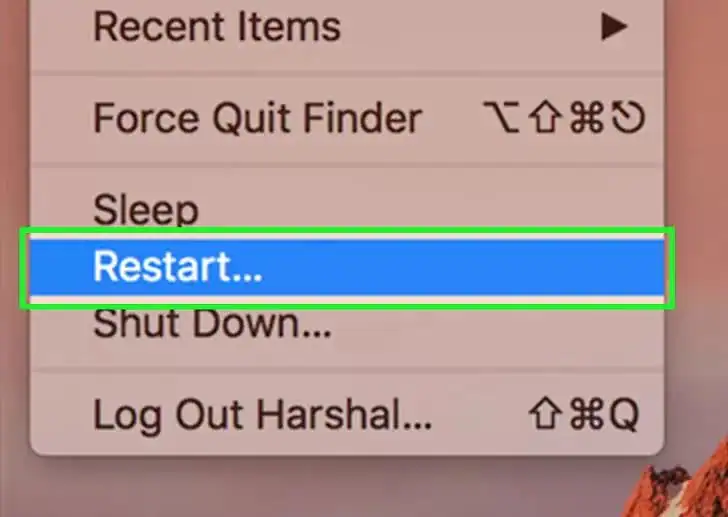This screenshot has width=728, height=517.
Task: Click empty row space right of Sleep
Action: click(x=432, y=209)
